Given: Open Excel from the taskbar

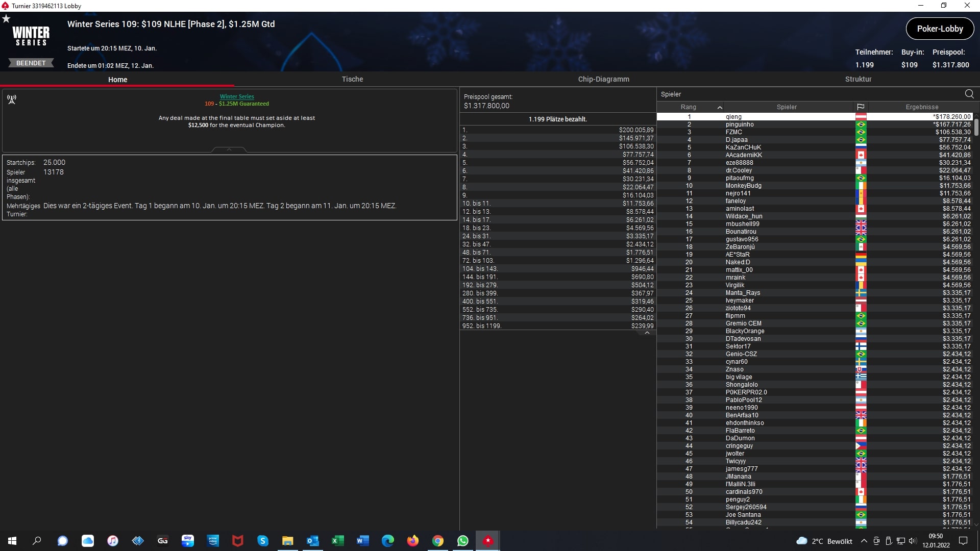Looking at the screenshot, I should 337,541.
